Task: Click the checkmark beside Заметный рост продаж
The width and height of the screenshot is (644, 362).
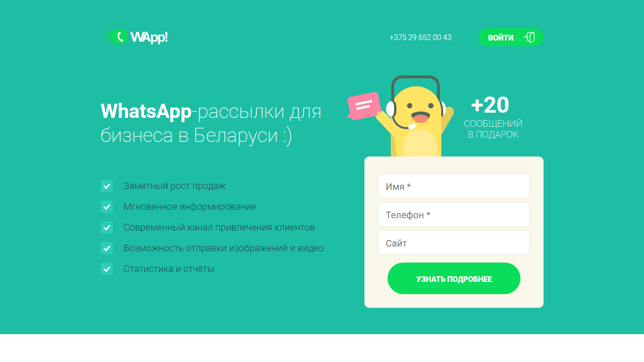Action: point(107,186)
